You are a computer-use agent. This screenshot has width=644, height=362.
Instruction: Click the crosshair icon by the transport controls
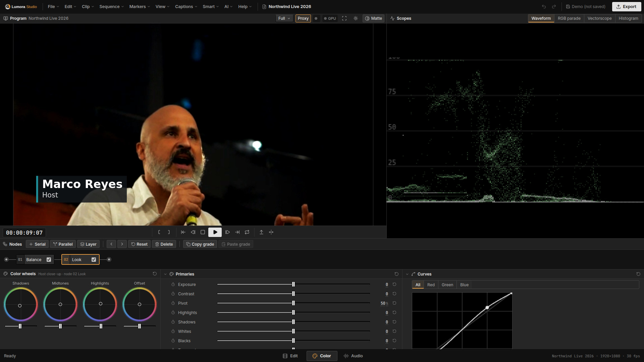click(x=271, y=232)
